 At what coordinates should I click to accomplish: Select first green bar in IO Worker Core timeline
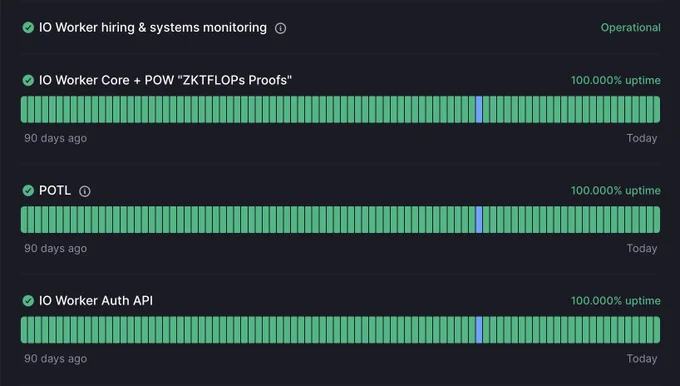click(24, 109)
